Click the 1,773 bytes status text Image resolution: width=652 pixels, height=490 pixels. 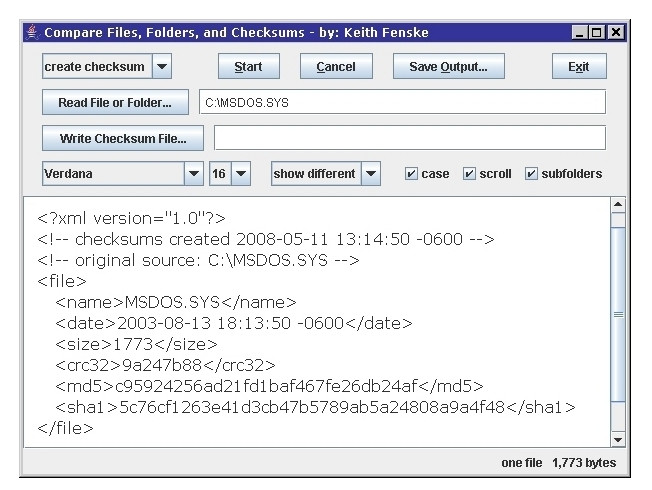pos(584,463)
